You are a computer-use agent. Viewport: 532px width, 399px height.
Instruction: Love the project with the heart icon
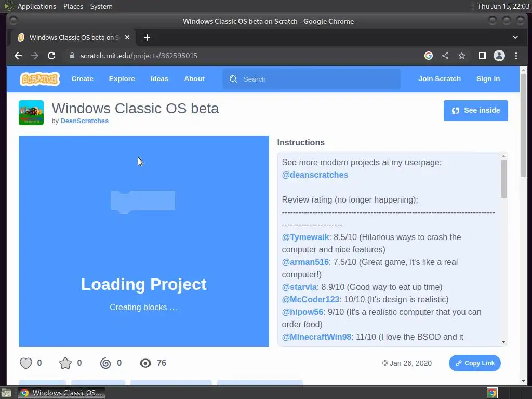click(26, 363)
